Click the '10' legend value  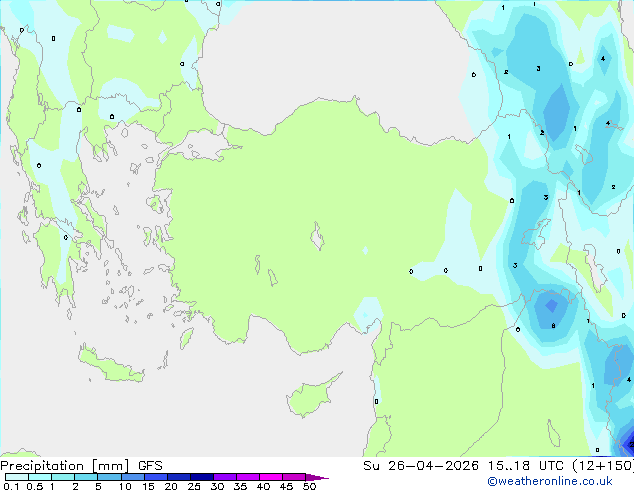pos(125,486)
